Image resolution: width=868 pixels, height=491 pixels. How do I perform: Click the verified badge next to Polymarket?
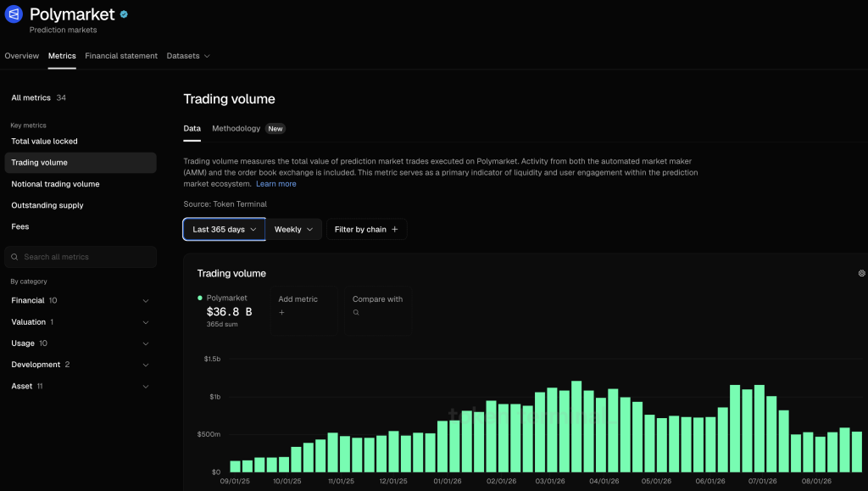click(124, 14)
